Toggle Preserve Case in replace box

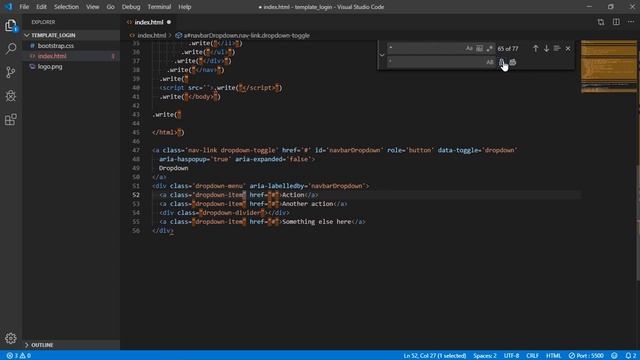point(489,62)
